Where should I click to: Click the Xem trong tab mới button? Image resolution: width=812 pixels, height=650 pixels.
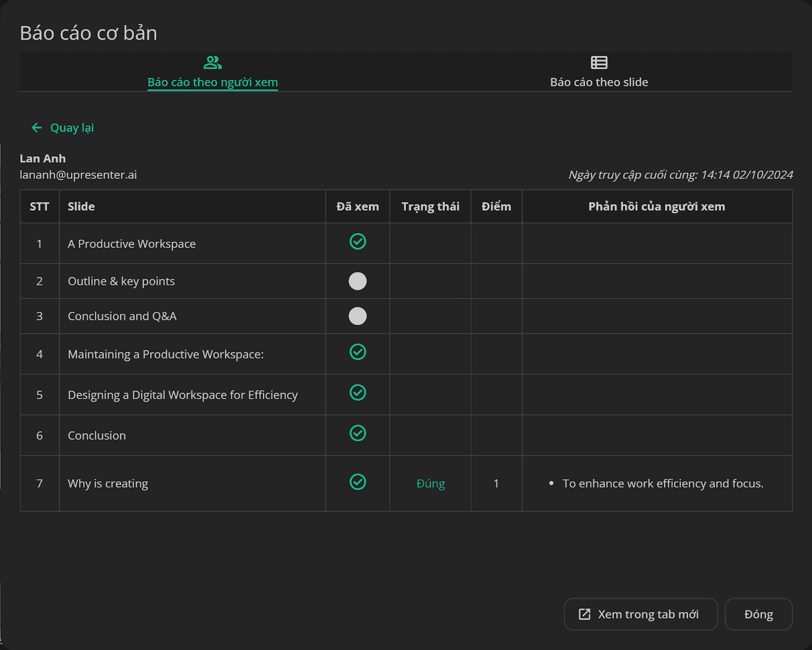click(641, 614)
